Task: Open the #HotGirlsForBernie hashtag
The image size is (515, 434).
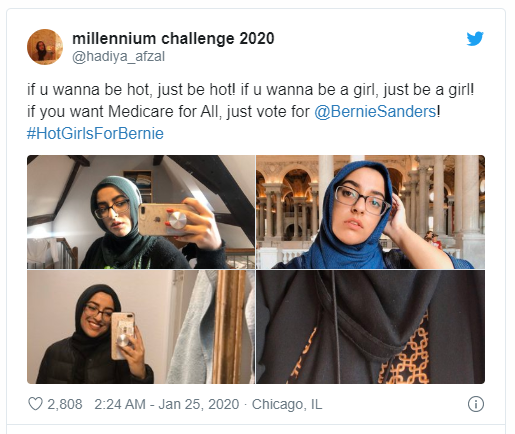Action: (x=95, y=133)
